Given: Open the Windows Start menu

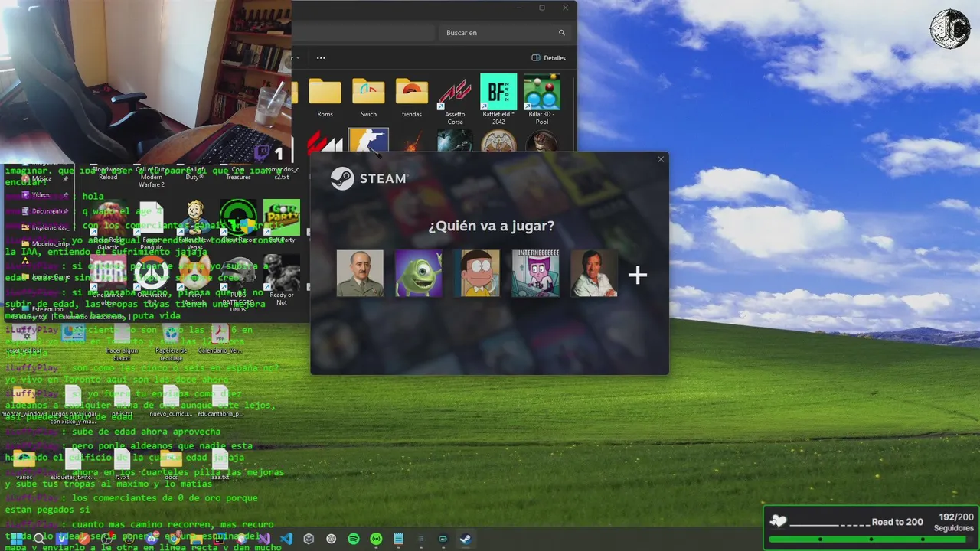Looking at the screenshot, I should coord(16,539).
